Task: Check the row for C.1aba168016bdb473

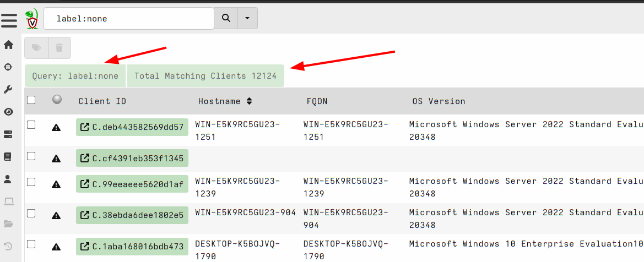Action: pyautogui.click(x=31, y=244)
